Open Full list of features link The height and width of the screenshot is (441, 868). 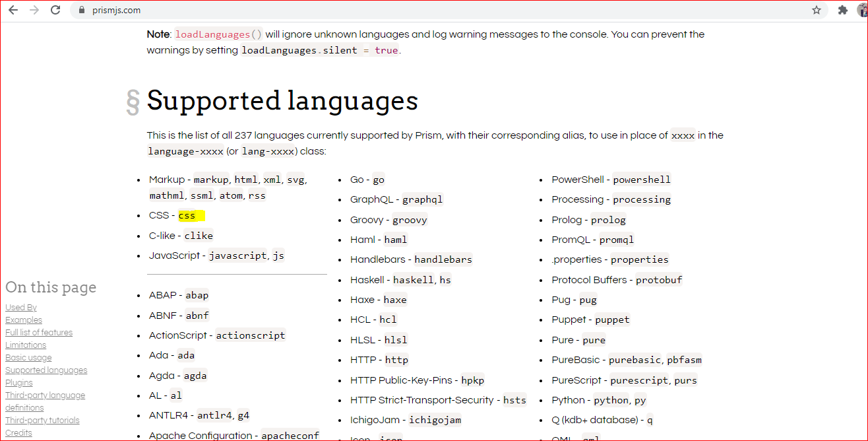[x=39, y=333]
